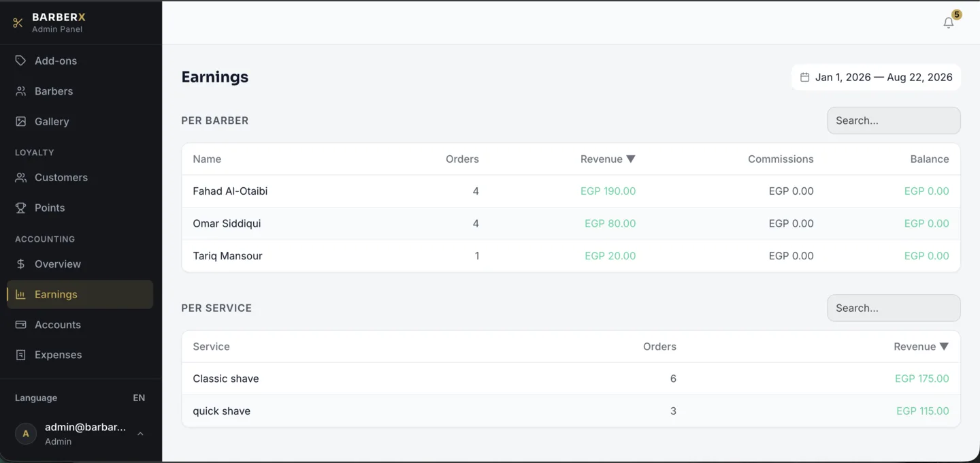The image size is (980, 463).
Task: Open the Accounts page
Action: 80,325
